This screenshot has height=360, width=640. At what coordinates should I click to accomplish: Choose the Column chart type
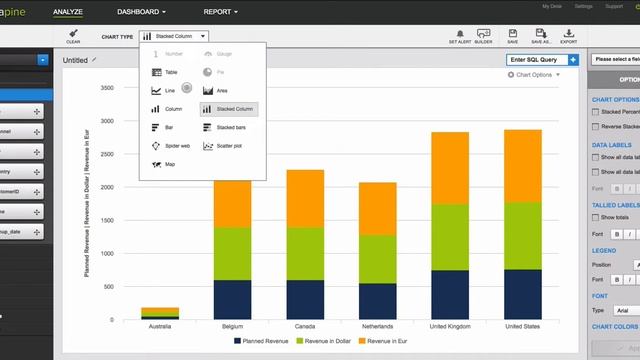[167, 109]
